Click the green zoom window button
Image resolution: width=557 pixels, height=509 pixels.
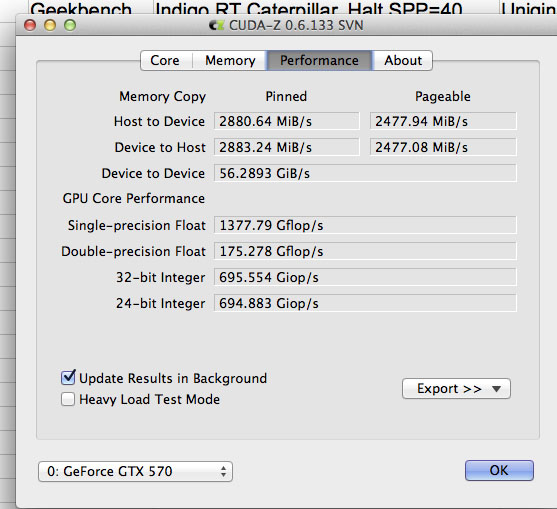(x=70, y=25)
